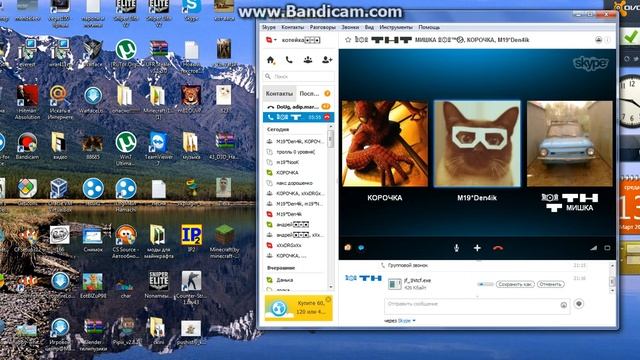Image resolution: width=640 pixels, height=360 pixels.
Task: Click the chat history scrollbar up arrow
Action: tap(612, 266)
